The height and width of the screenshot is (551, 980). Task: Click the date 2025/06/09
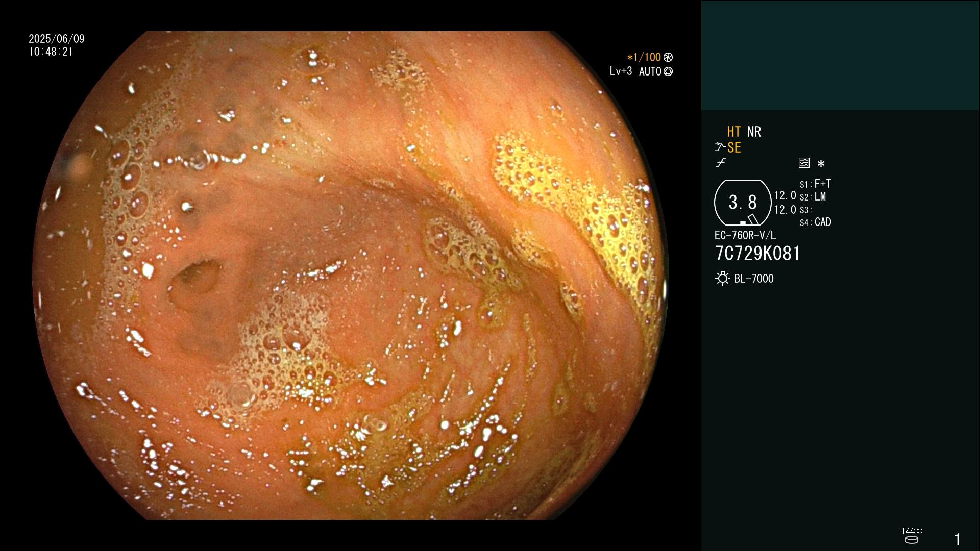point(57,39)
